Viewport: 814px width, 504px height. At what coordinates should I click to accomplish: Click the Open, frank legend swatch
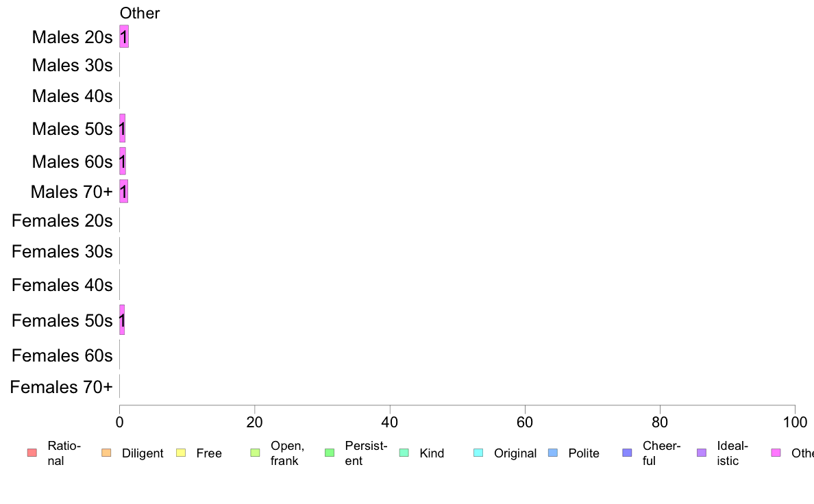[x=255, y=453]
